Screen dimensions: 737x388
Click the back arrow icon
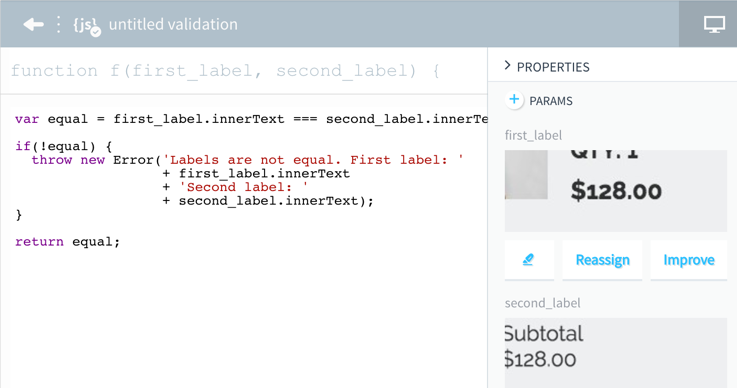pos(33,24)
